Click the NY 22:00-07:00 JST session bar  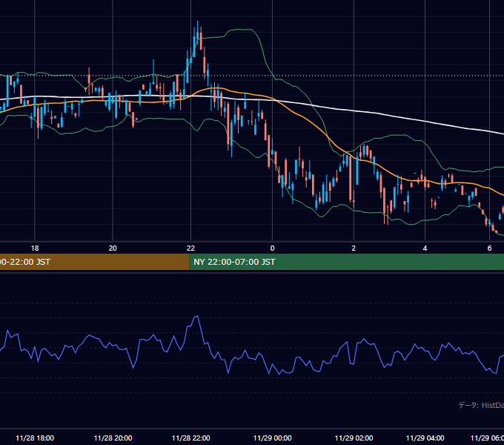[347, 262]
